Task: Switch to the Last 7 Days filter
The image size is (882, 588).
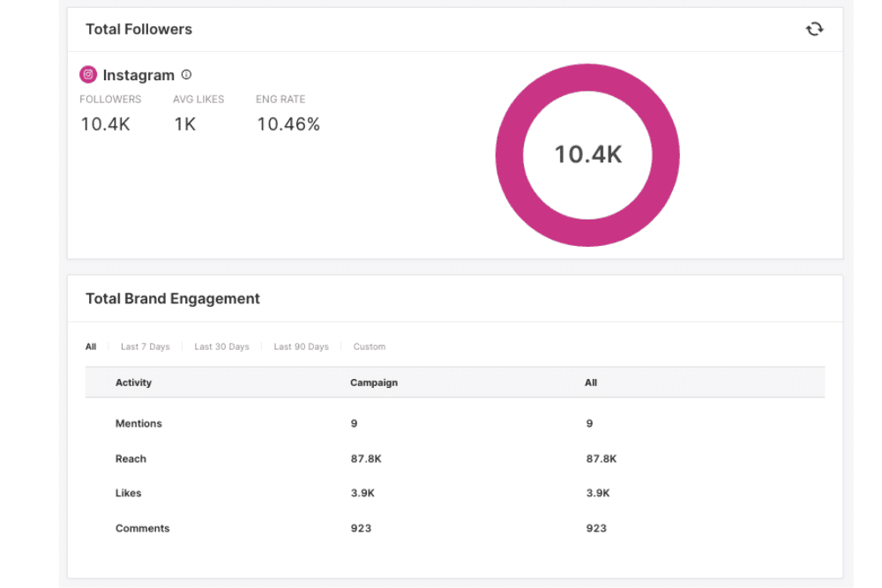Action: 145,346
